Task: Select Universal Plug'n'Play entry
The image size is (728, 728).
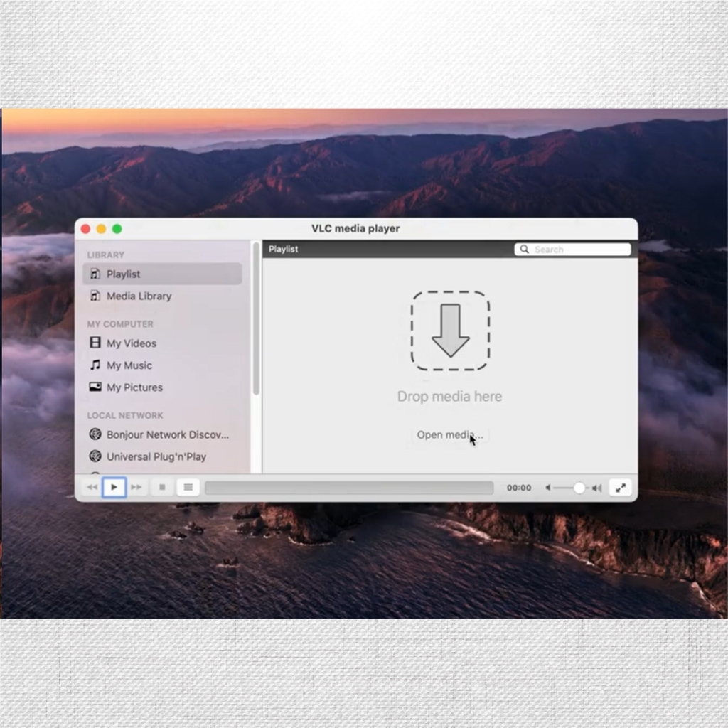Action: point(163,456)
